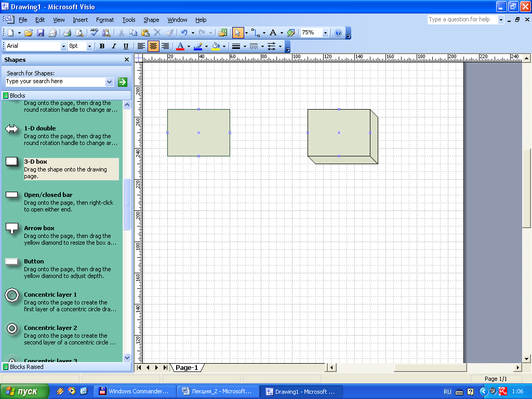Viewport: 532px width, 399px height.
Task: Select the Arrow box master shape
Action: (61, 235)
